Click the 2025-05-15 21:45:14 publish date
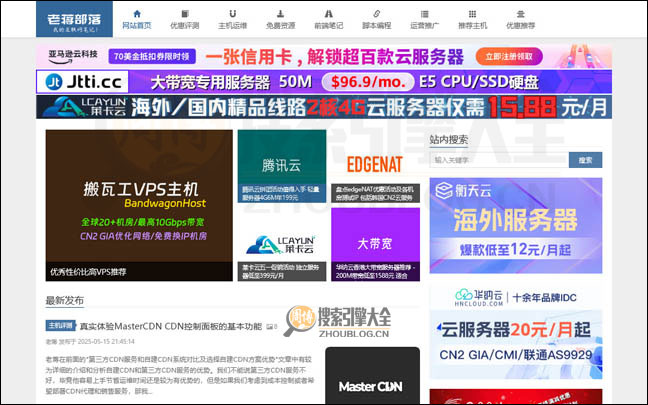Screen dimensions: 648x405 coord(106,342)
